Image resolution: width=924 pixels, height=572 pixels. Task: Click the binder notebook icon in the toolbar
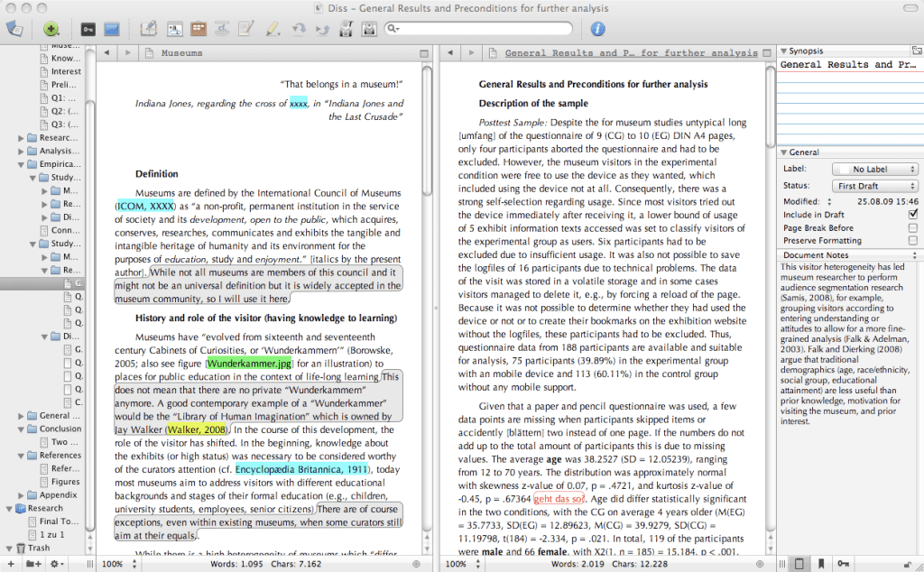14,28
